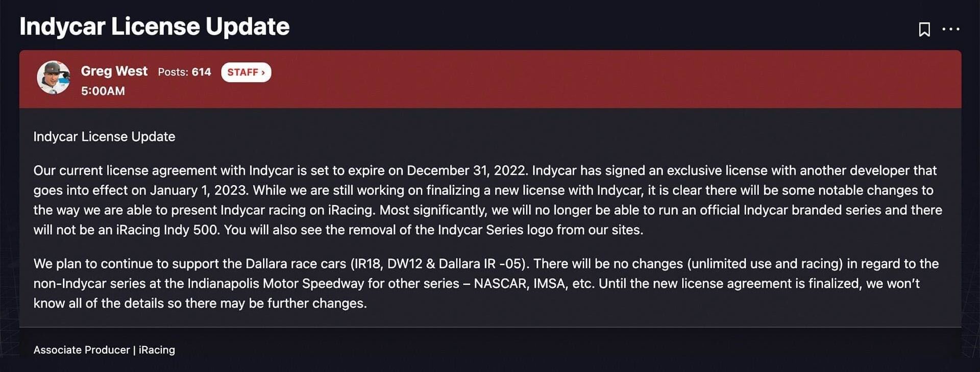Click an empty area of the red post header
Screen dimensions: 980x372
(612, 79)
